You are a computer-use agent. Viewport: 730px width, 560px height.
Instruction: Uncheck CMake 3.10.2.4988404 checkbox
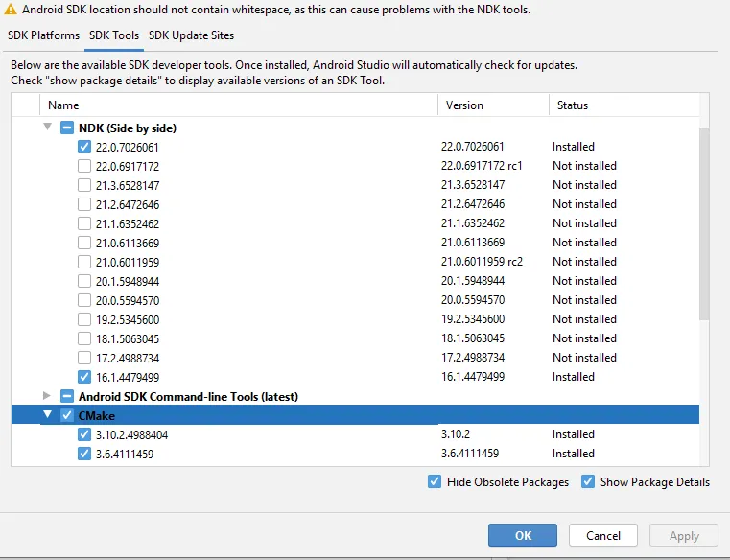pos(84,434)
